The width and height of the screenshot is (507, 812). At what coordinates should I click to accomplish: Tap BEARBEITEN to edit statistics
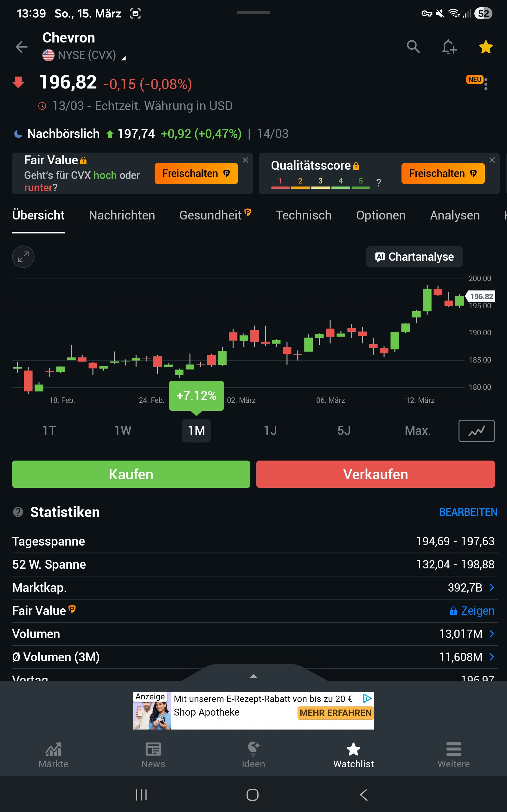468,512
